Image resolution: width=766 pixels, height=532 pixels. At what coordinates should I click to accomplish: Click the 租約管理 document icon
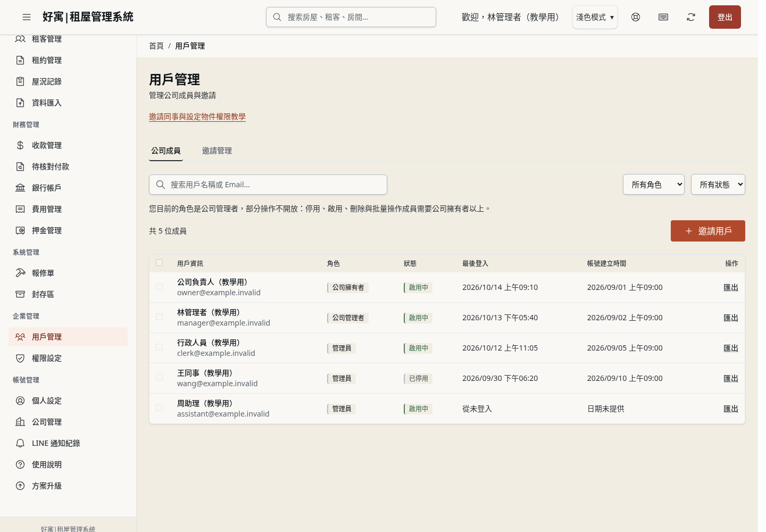pos(20,60)
